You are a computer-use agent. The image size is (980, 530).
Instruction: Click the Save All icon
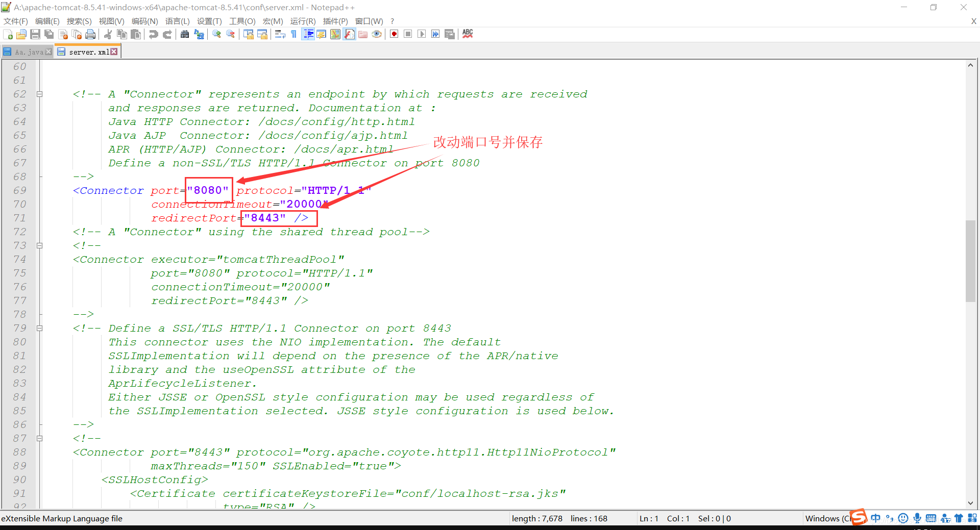click(49, 34)
